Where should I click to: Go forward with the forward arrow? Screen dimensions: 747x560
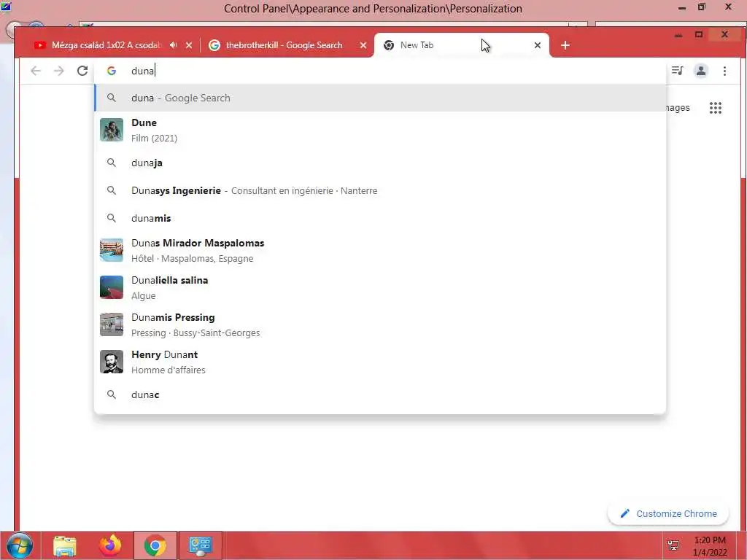(58, 71)
